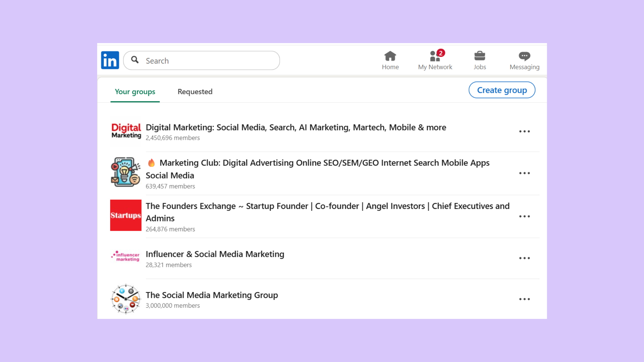
Task: Open Digital Marketing: Social Media group link
Action: [x=296, y=127]
